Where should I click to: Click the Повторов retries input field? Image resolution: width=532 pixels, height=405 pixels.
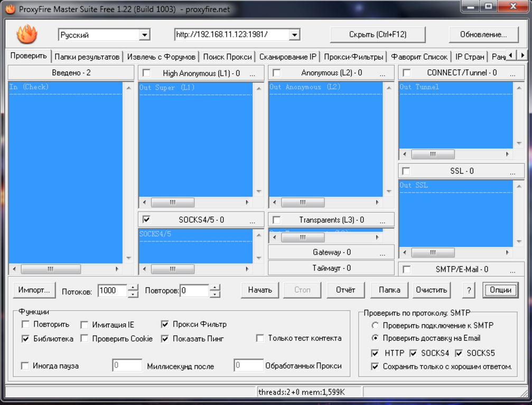[194, 291]
